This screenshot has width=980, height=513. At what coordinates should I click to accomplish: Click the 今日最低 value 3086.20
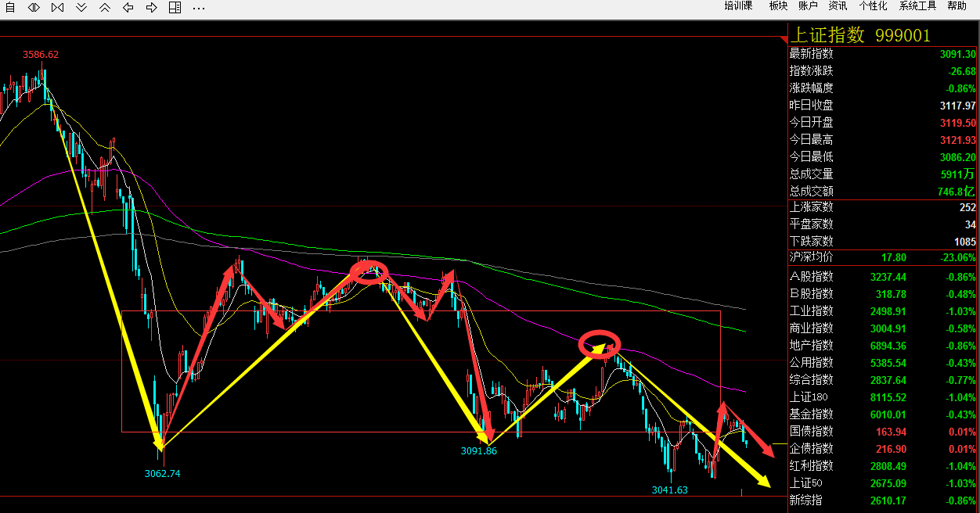958,157
